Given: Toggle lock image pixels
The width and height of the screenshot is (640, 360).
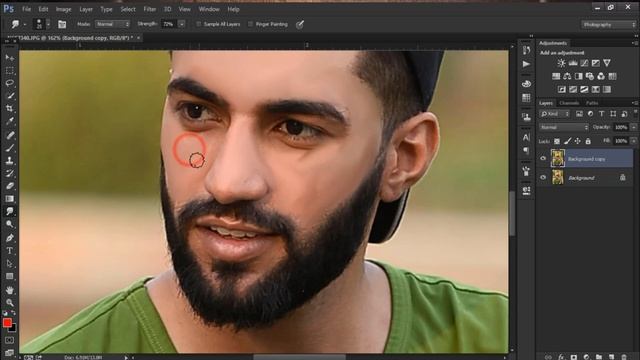Looking at the screenshot, I should point(567,141).
